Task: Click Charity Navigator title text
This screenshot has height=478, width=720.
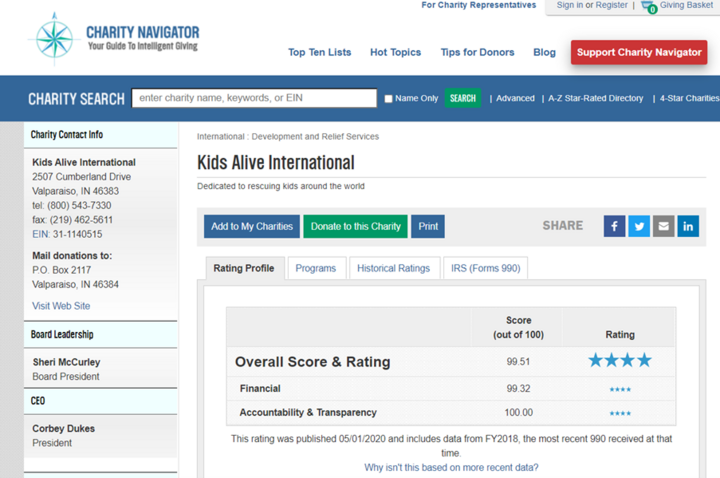Action: 143,33
